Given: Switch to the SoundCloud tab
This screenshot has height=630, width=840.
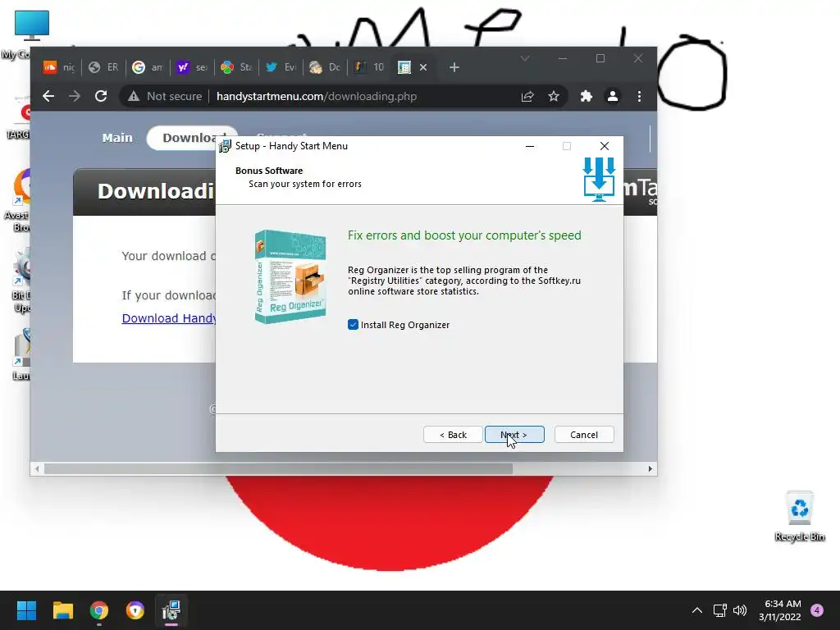Looking at the screenshot, I should click(59, 67).
